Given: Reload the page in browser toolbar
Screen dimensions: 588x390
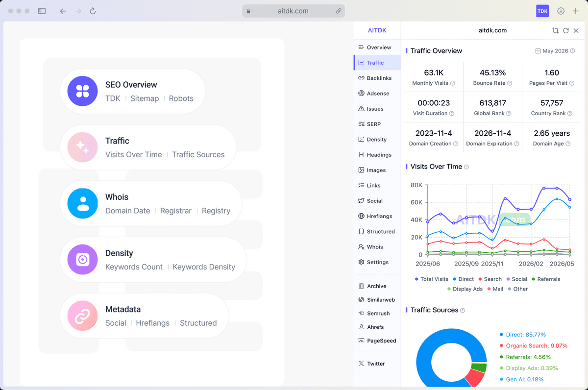Looking at the screenshot, I should point(93,11).
